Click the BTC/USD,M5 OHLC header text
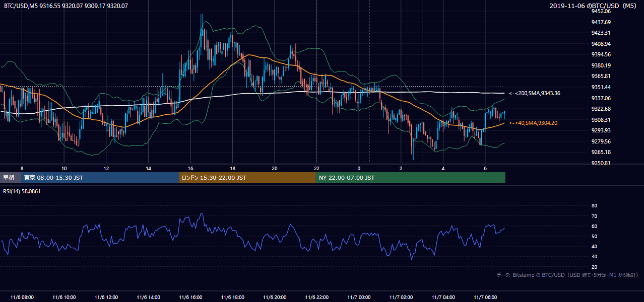The image size is (644, 302). coord(66,6)
